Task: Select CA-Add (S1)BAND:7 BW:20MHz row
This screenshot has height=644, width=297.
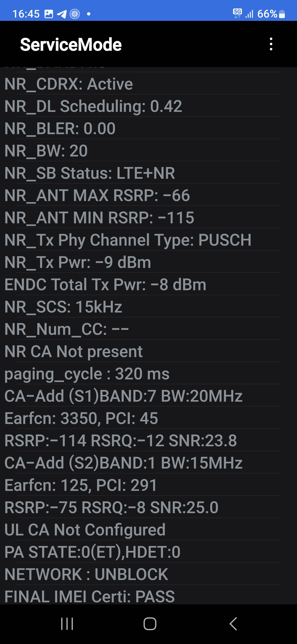Action: point(142,396)
